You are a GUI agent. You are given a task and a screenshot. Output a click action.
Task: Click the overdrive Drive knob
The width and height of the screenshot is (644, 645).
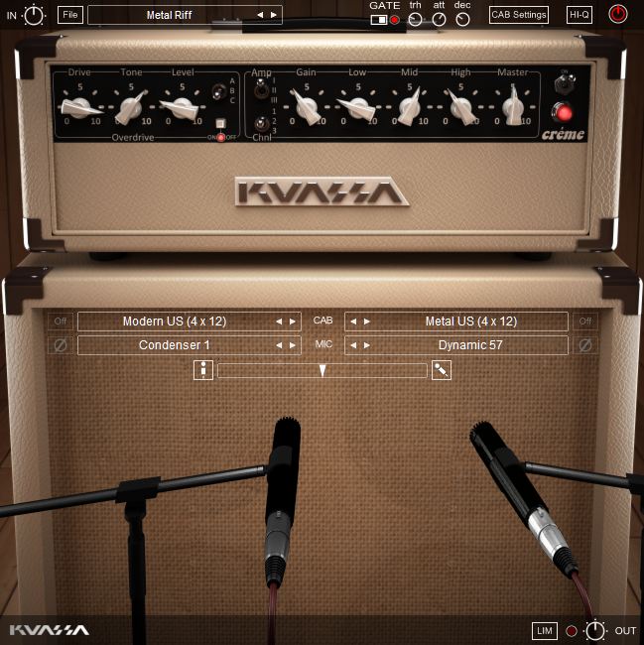[x=80, y=108]
